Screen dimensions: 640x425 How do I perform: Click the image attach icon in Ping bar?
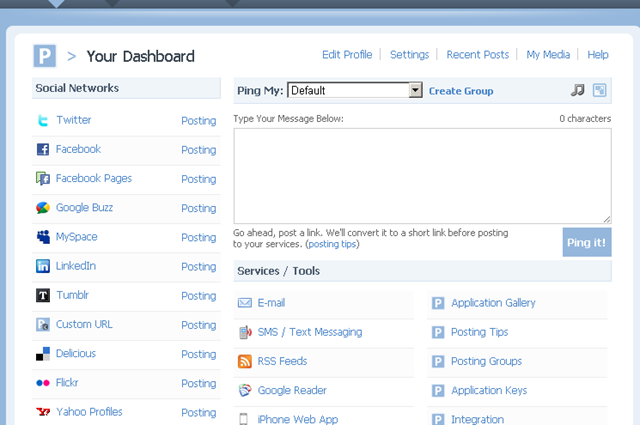(x=600, y=90)
